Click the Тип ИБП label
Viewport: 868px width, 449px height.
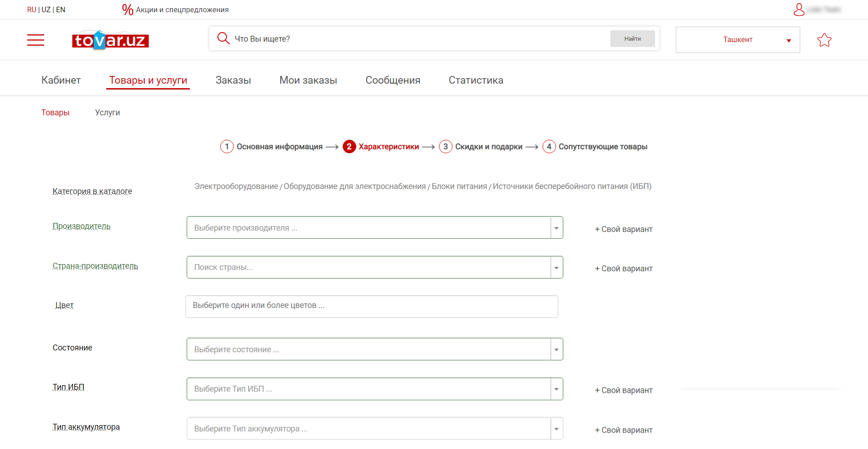pos(68,387)
